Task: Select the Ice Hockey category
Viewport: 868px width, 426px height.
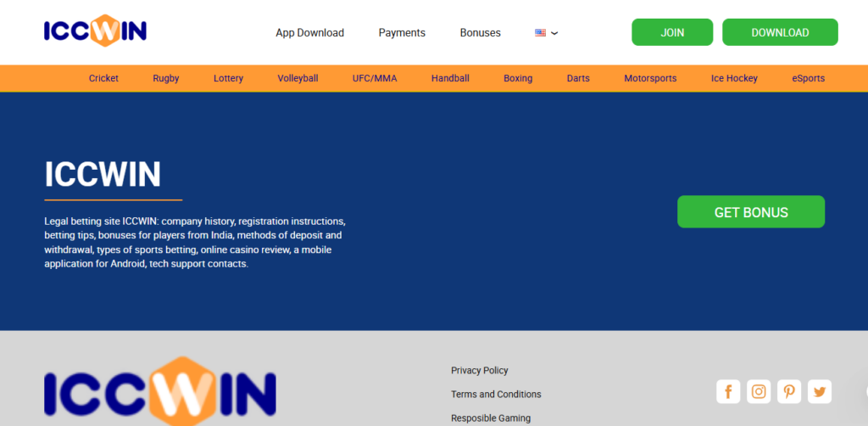Action: [x=734, y=78]
